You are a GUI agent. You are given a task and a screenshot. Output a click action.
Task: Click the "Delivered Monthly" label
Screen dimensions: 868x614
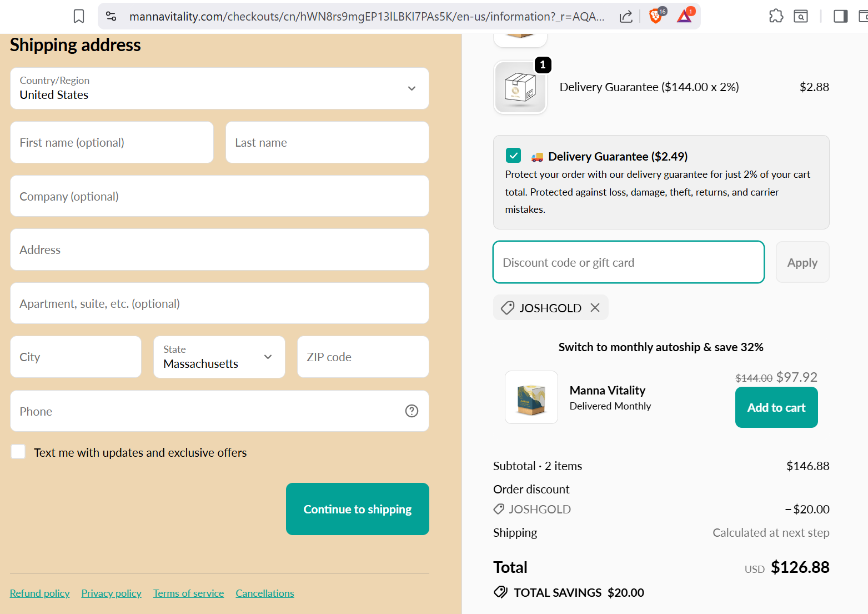610,406
